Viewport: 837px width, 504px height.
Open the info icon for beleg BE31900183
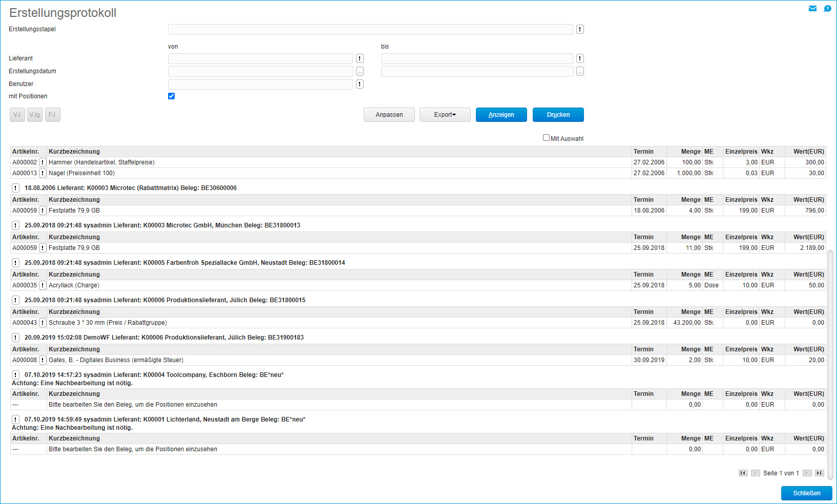click(x=16, y=338)
